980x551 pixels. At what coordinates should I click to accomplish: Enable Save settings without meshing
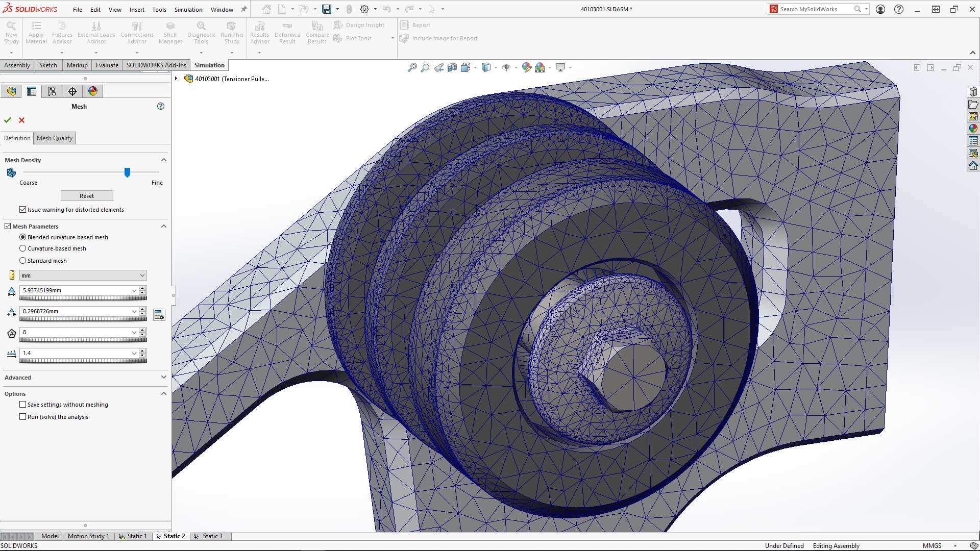tap(22, 404)
